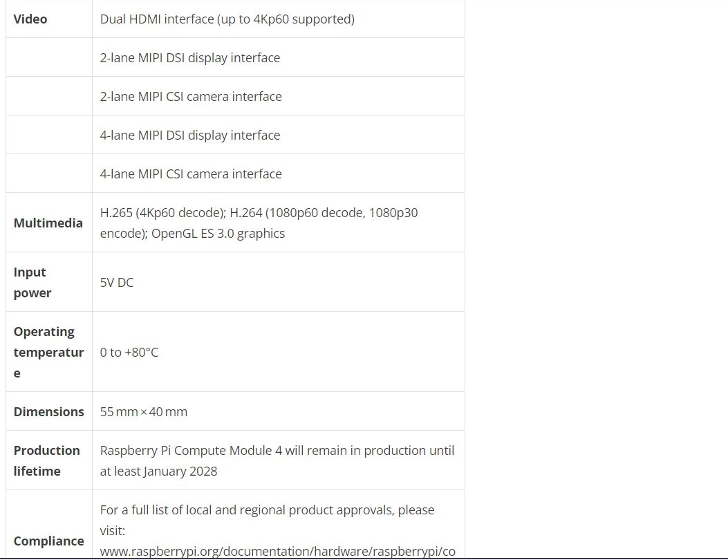Click the H.265 (4Kp60 decode) text
This screenshot has height=560, width=728.
[x=162, y=213]
